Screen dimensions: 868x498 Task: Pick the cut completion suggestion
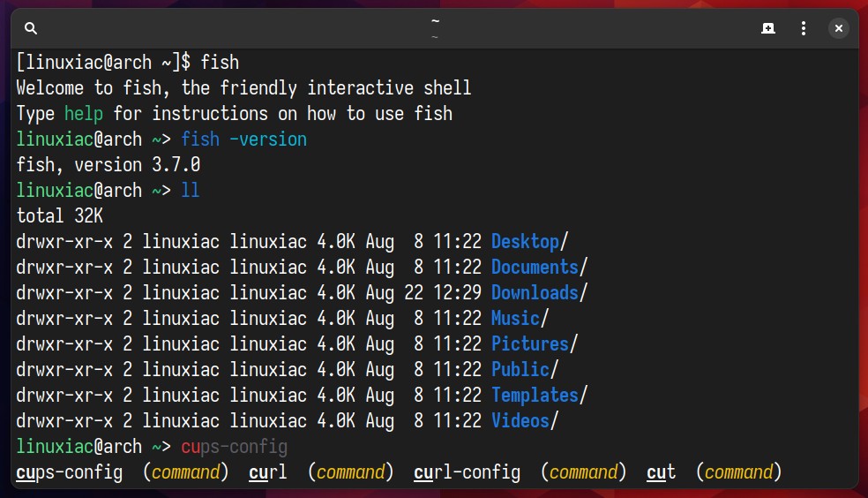[661, 472]
